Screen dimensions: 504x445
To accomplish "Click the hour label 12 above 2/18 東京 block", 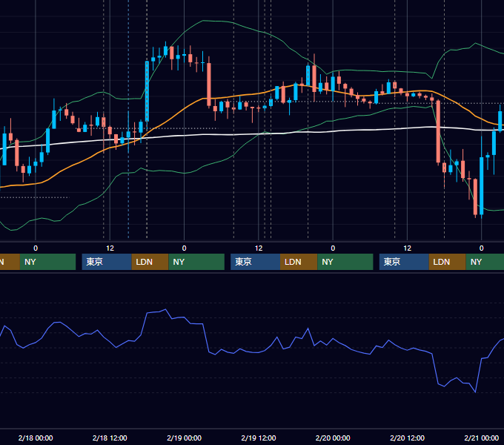I will pyautogui.click(x=110, y=248).
